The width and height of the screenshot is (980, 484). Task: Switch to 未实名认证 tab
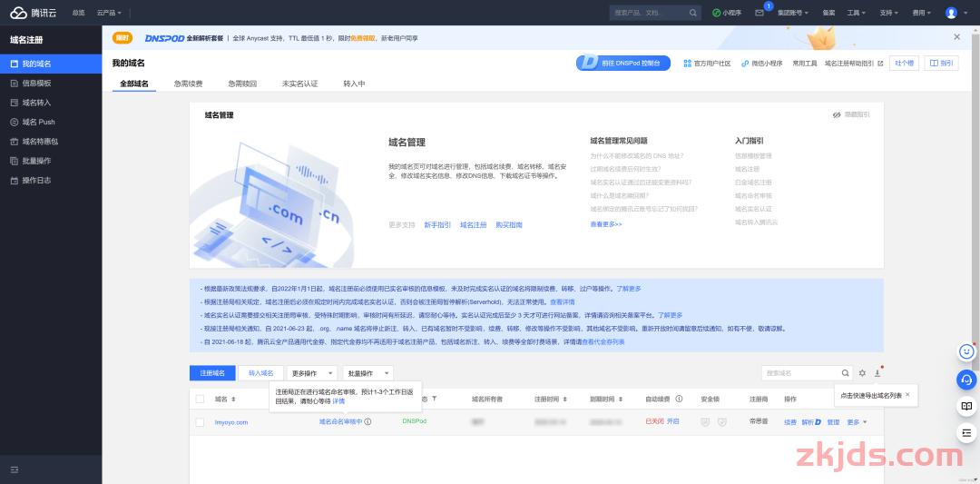[300, 84]
